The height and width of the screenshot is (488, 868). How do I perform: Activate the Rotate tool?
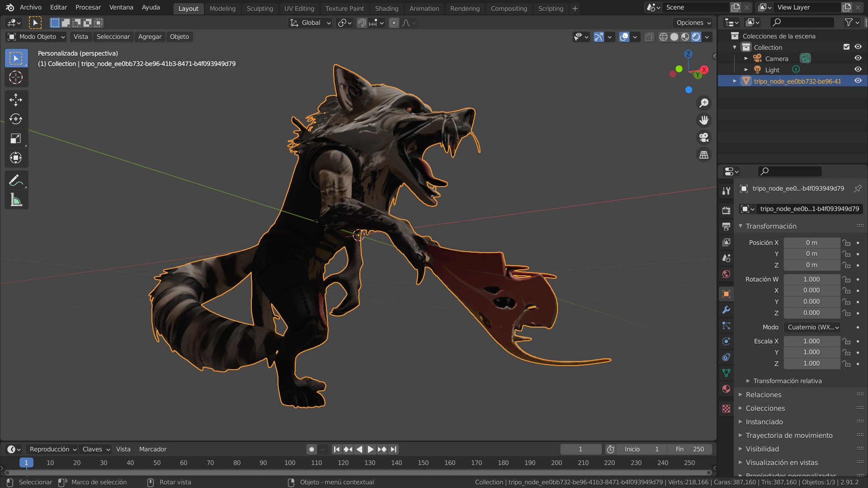16,119
